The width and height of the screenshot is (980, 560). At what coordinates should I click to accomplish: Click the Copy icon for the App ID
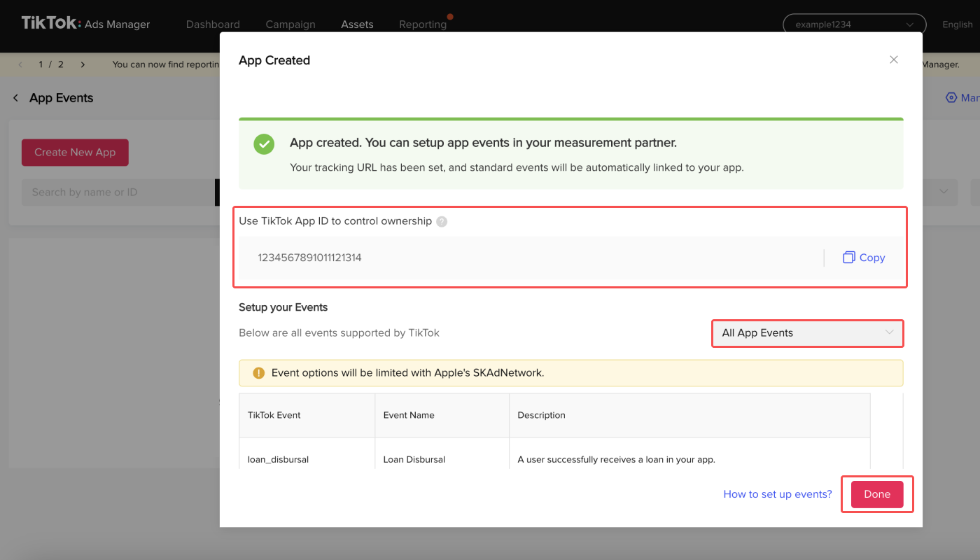[849, 258]
